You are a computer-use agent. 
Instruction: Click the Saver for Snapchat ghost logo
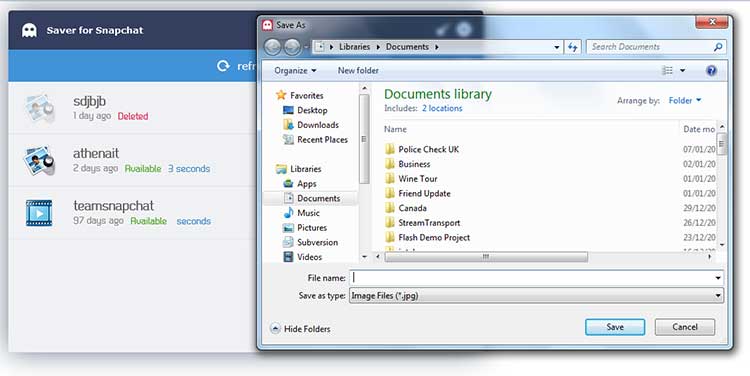coord(29,30)
